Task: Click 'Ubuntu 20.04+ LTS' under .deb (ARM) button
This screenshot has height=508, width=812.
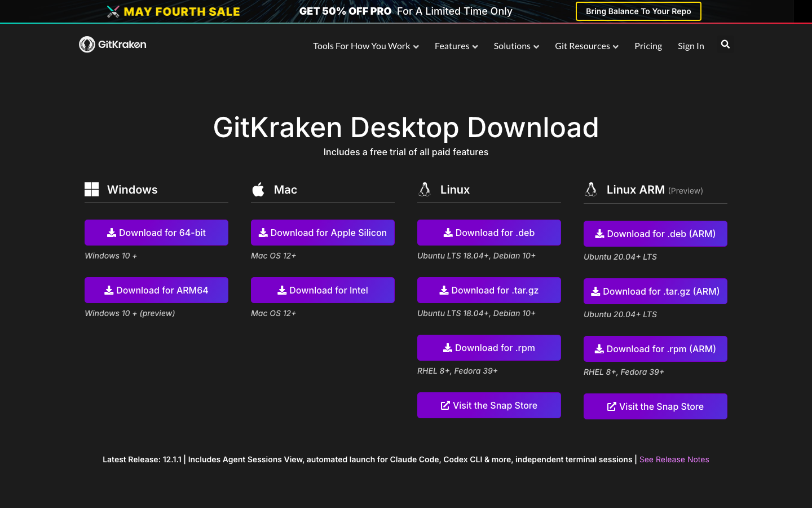Action: pyautogui.click(x=620, y=257)
